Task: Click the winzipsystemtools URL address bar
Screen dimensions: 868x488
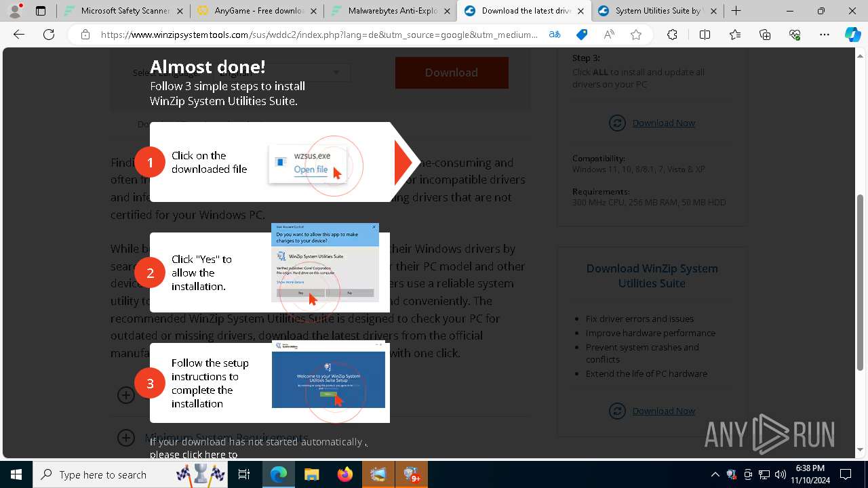Action: [319, 35]
